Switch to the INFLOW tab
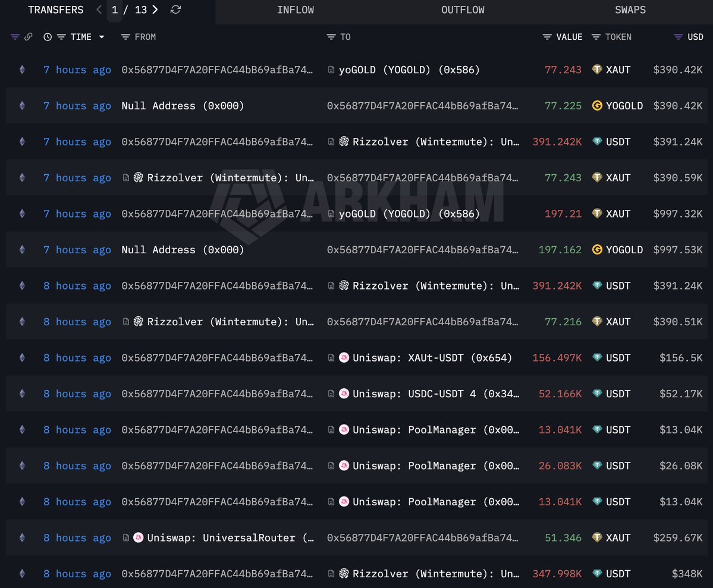713x588 pixels. click(x=295, y=10)
